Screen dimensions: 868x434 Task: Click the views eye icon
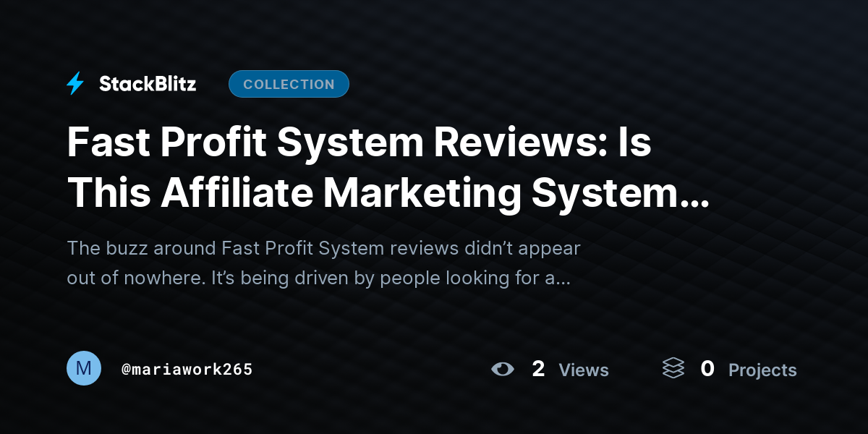(503, 370)
